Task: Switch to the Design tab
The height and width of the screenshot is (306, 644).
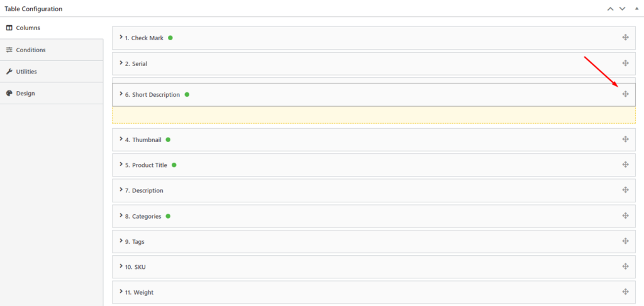Action: (x=25, y=93)
